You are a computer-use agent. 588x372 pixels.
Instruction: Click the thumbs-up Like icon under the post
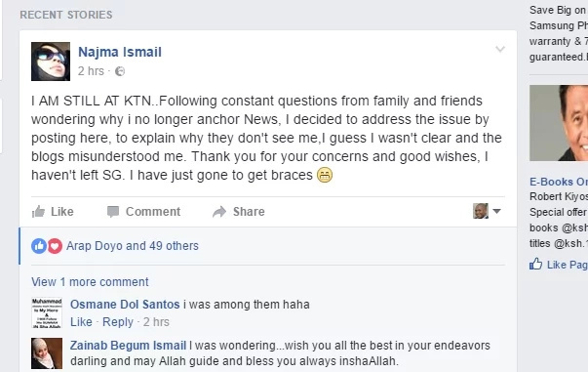tap(38, 212)
